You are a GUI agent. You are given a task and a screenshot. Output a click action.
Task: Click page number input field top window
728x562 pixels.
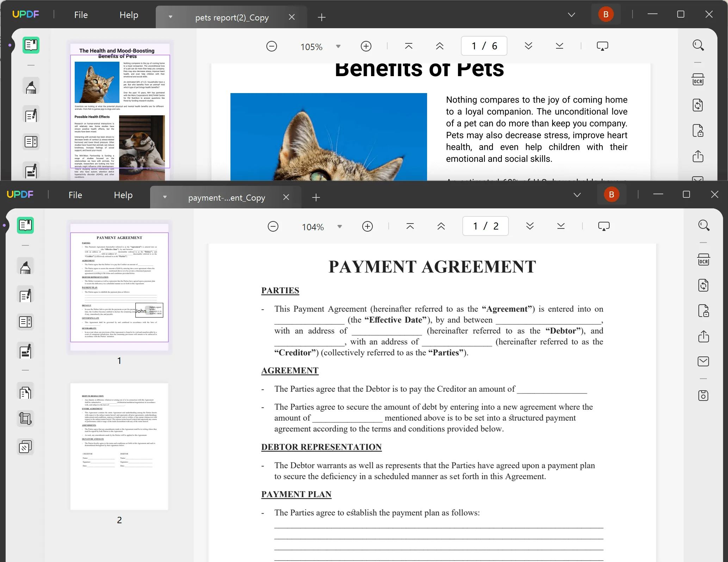(x=483, y=46)
